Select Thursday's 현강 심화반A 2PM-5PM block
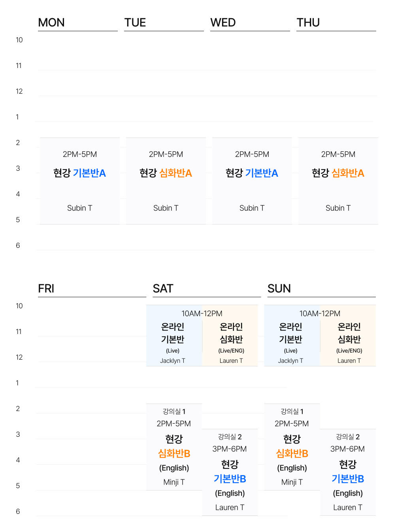 [x=338, y=181]
